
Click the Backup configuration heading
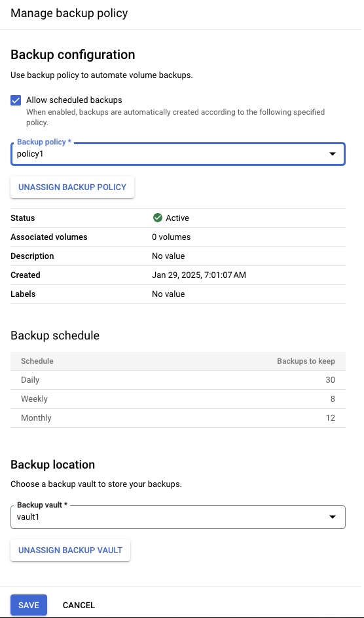pyautogui.click(x=73, y=54)
